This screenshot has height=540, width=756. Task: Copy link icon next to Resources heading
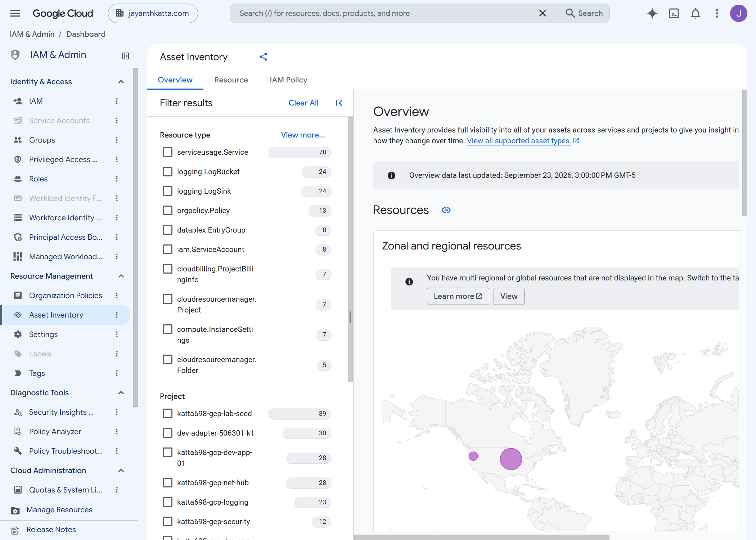coord(446,210)
